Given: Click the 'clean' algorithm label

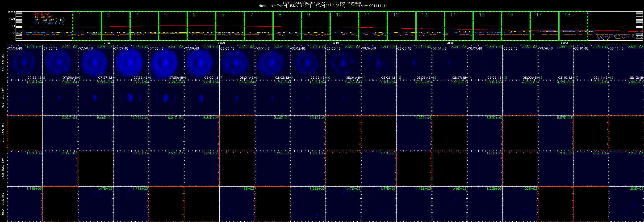Looking at the screenshot, I should click(x=262, y=6).
